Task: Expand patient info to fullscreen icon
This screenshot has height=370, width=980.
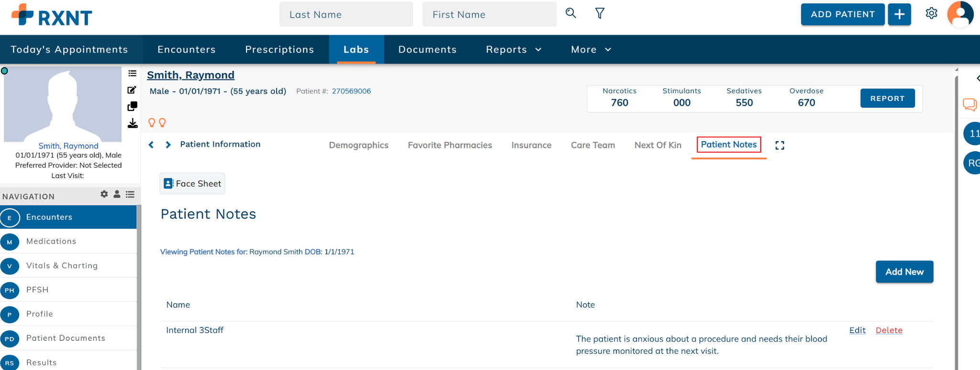Action: [x=780, y=145]
